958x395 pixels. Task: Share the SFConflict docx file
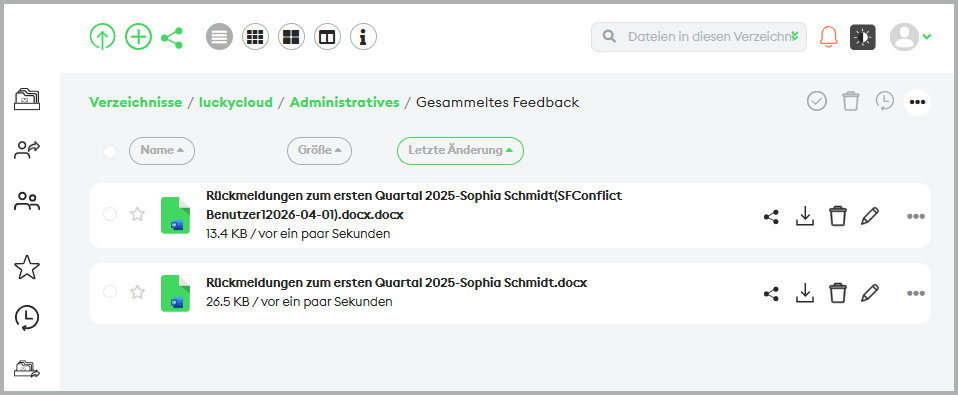(x=772, y=217)
